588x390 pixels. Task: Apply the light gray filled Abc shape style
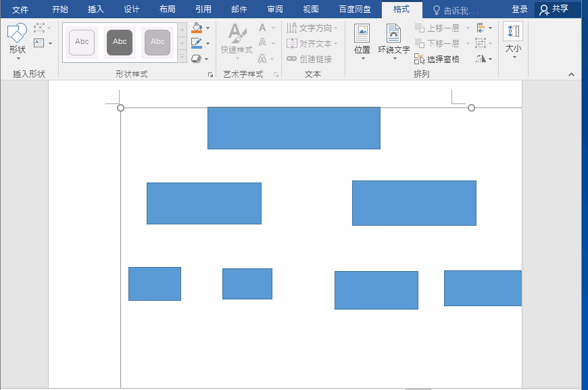coord(157,42)
